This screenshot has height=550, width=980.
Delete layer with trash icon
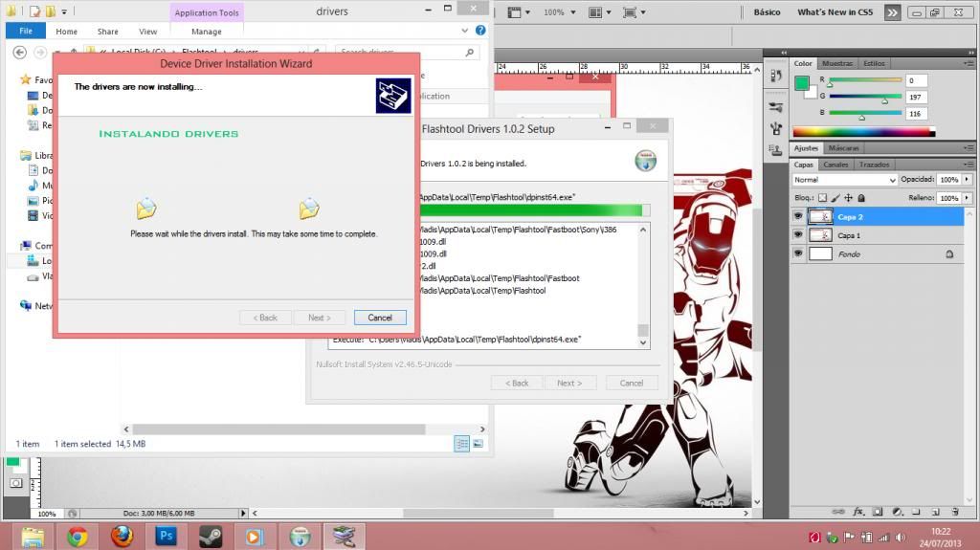point(955,511)
